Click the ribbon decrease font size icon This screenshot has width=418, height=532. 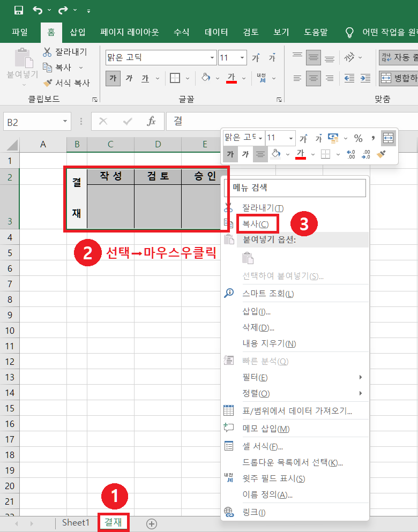point(272,58)
